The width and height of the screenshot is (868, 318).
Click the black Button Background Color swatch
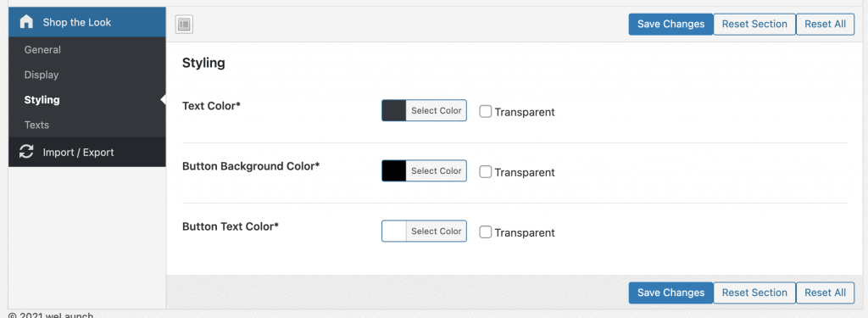[x=394, y=170]
